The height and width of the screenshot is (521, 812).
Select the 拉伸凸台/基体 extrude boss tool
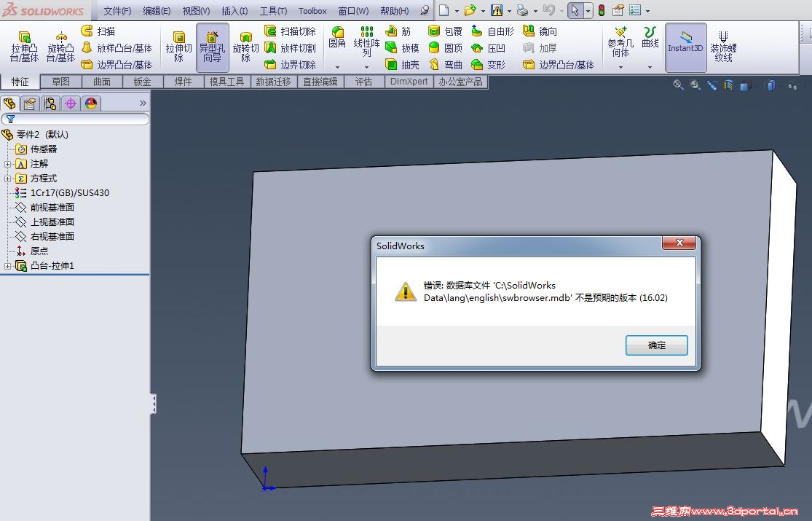tap(24, 47)
